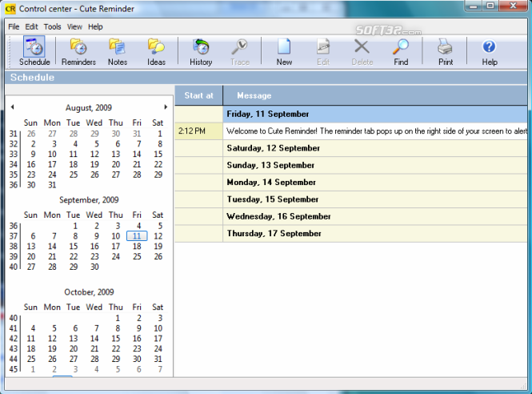Click week number 37 in September

pos(14,236)
